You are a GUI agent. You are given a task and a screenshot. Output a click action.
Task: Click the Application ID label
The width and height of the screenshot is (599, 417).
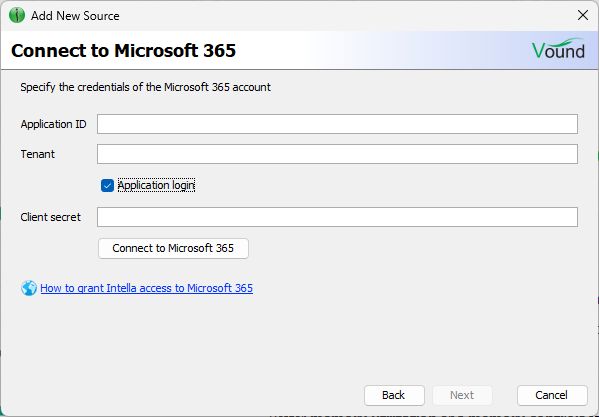pos(53,124)
